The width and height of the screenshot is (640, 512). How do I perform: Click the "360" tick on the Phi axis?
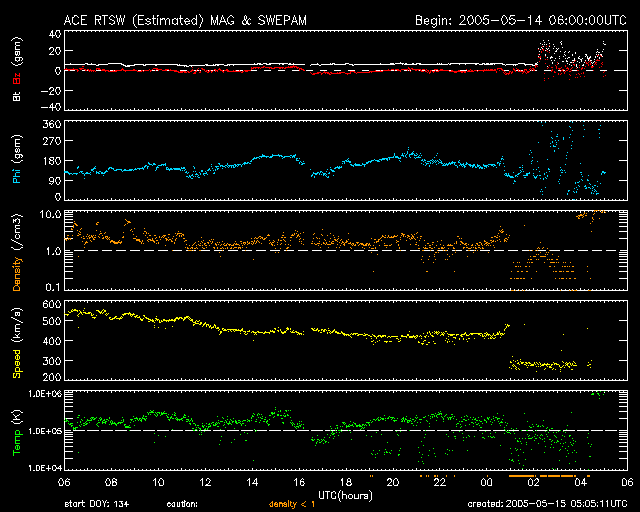pos(52,125)
